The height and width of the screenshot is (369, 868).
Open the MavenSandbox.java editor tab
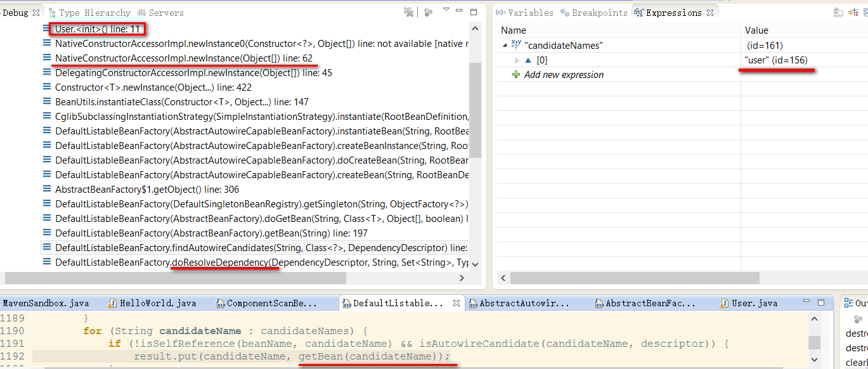point(46,303)
